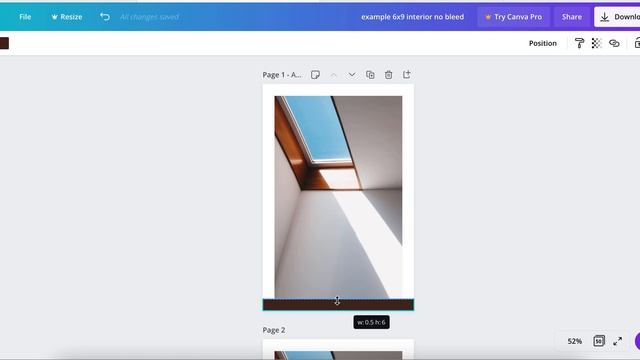Click the Page 2 title label
This screenshot has height=360, width=640.
[x=274, y=330]
